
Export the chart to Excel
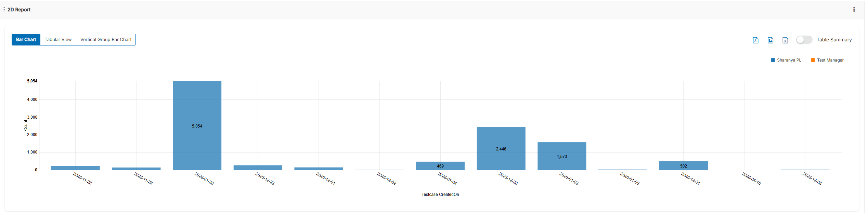[x=785, y=40]
